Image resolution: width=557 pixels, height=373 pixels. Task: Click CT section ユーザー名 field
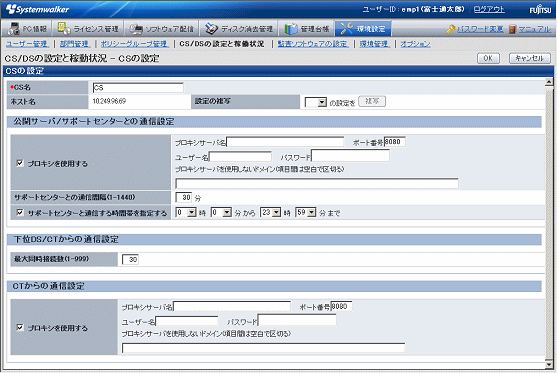(187, 321)
